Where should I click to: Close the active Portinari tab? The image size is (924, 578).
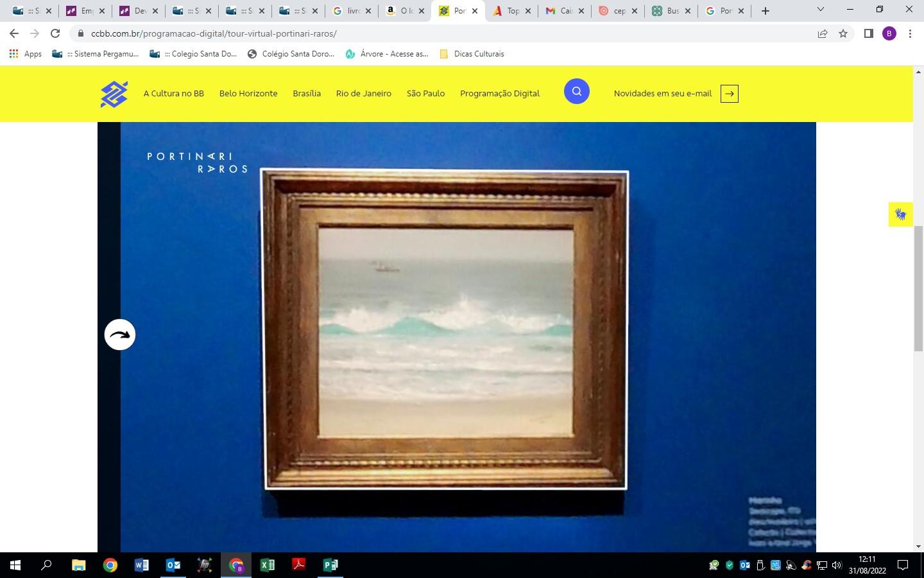click(x=475, y=11)
